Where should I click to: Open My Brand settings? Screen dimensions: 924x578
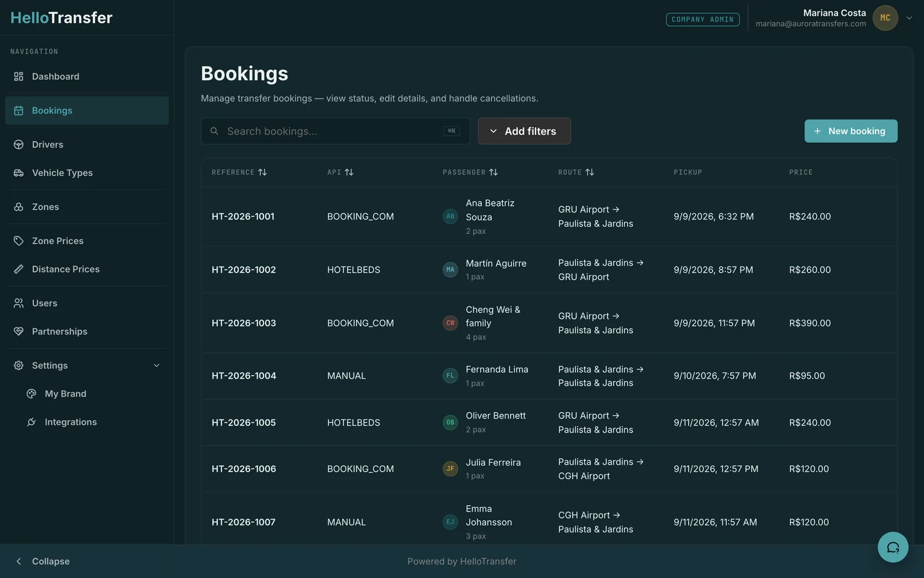[87, 394]
